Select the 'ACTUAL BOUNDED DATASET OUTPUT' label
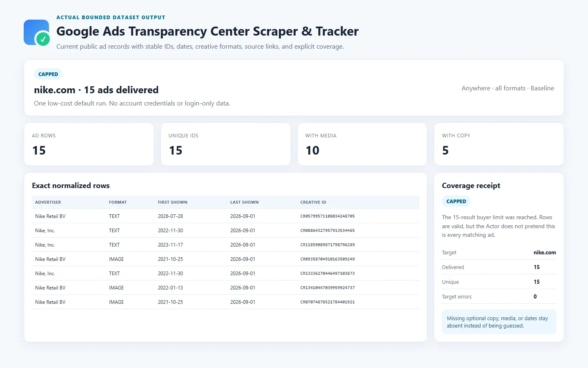This screenshot has height=368, width=588. (x=111, y=18)
